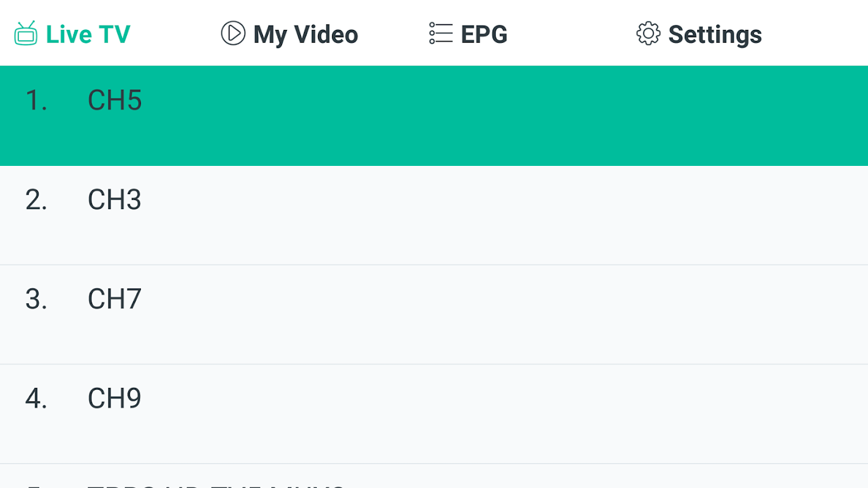Screen dimensions: 868x488
Task: Click the number 2 beside CH3
Action: 36,200
